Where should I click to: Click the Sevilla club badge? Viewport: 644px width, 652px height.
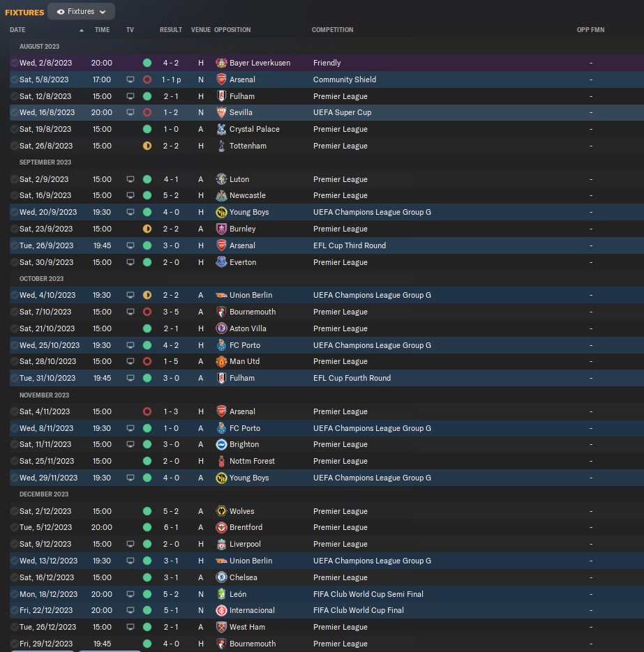221,112
